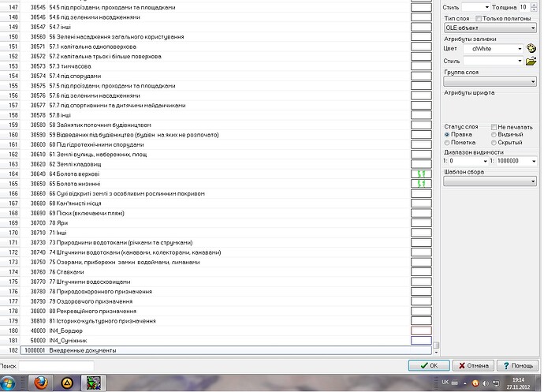Confirm with the OK button
Viewport: 544px width, 392px height.
pyautogui.click(x=429, y=366)
